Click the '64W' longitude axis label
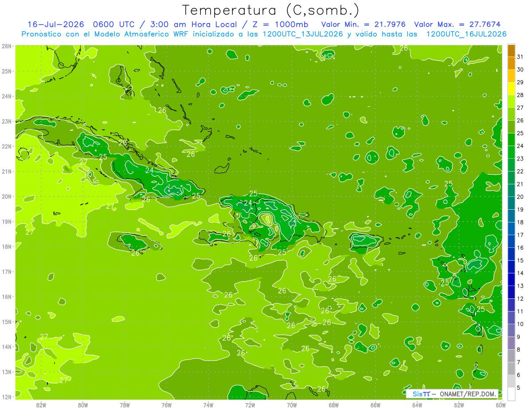 tap(417, 405)
